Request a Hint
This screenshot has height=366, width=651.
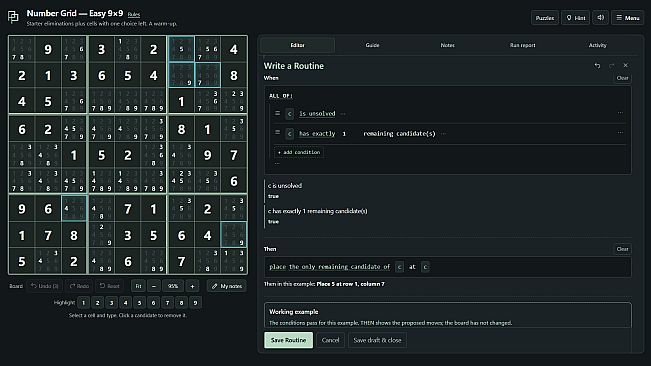pos(575,18)
